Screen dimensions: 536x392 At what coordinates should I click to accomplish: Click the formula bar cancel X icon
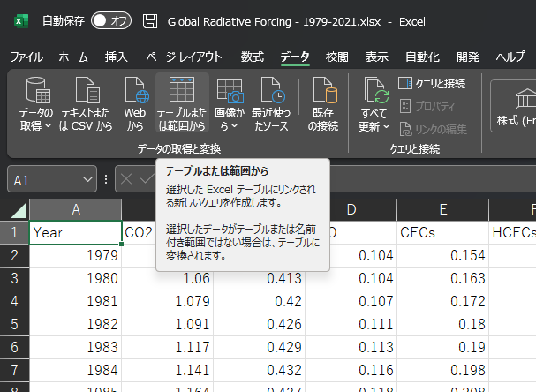pos(126,178)
